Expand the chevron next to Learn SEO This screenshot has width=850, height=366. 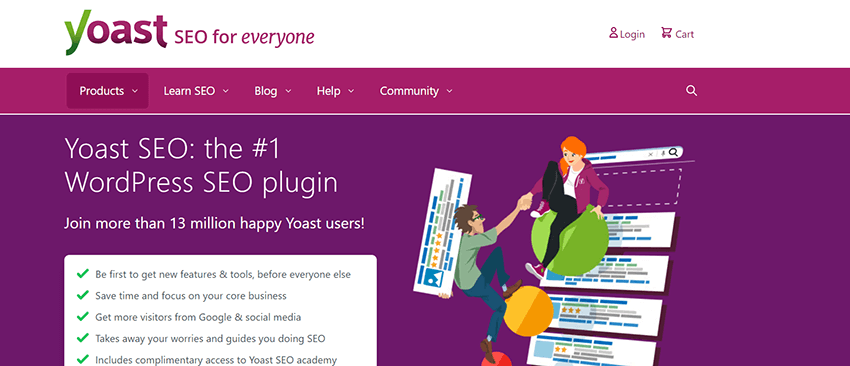[x=226, y=92]
